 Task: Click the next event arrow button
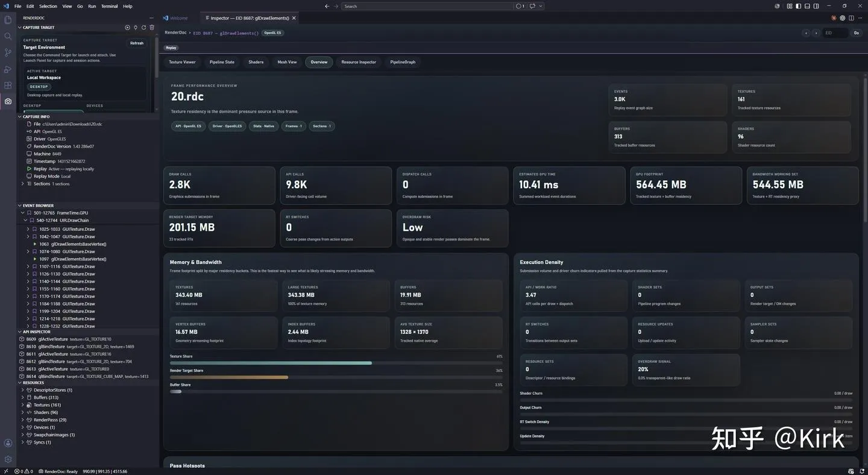[x=816, y=33]
